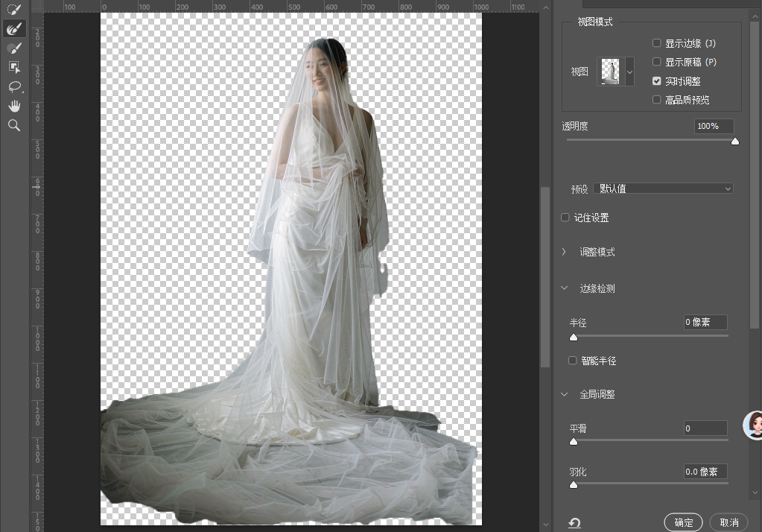Select the Zoom magnifier tool
The width and height of the screenshot is (762, 532).
pos(14,125)
